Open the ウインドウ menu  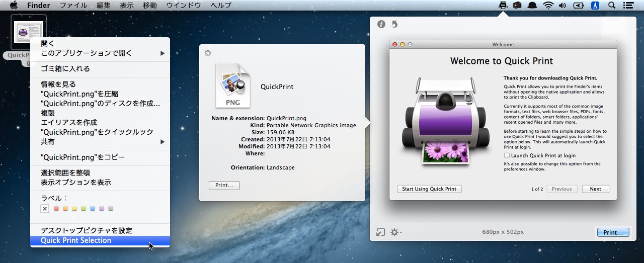click(x=183, y=6)
